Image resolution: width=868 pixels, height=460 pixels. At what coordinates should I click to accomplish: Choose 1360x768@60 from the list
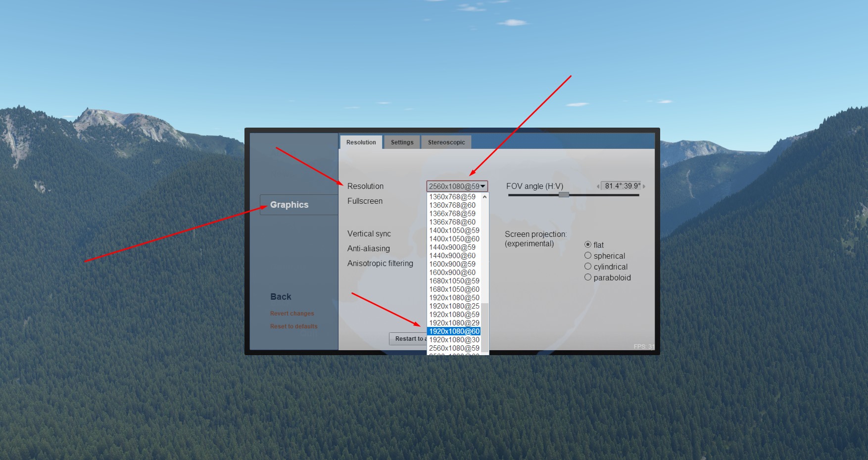[454, 205]
